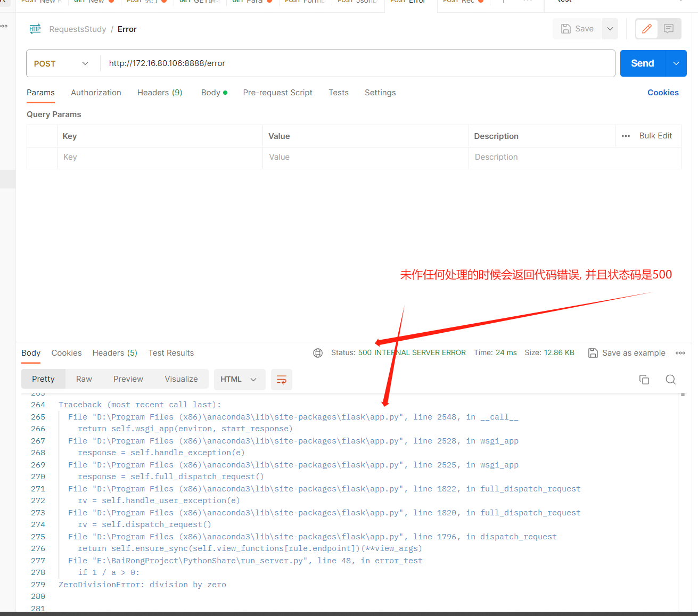698x616 pixels.
Task: Click the Key field in Query Params
Action: tap(159, 157)
